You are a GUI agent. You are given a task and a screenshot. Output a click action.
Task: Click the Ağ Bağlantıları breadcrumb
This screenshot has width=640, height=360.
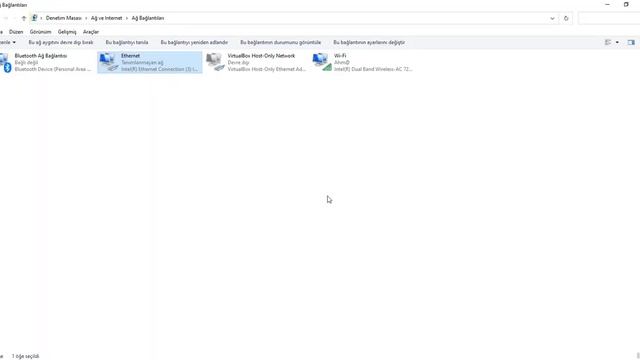(x=148, y=18)
